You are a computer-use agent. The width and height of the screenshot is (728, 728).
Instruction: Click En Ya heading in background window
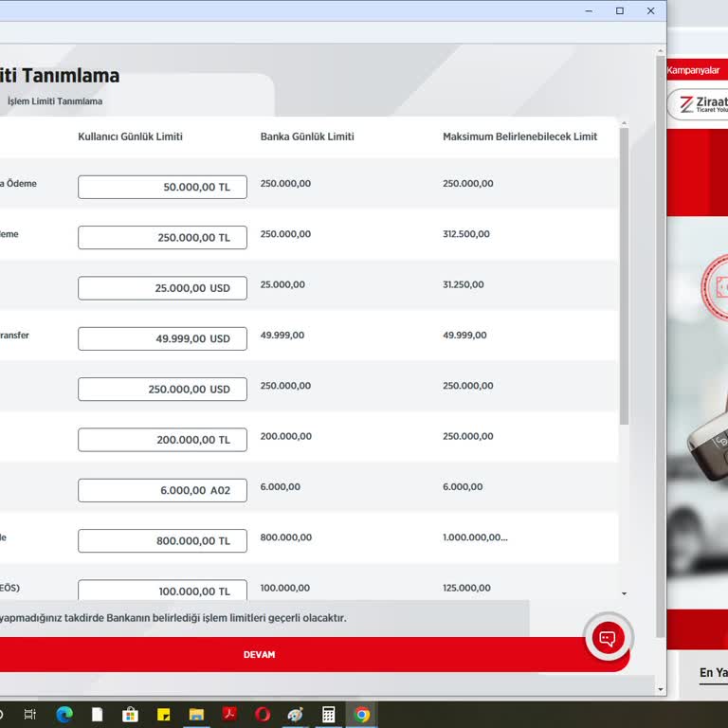pyautogui.click(x=714, y=673)
